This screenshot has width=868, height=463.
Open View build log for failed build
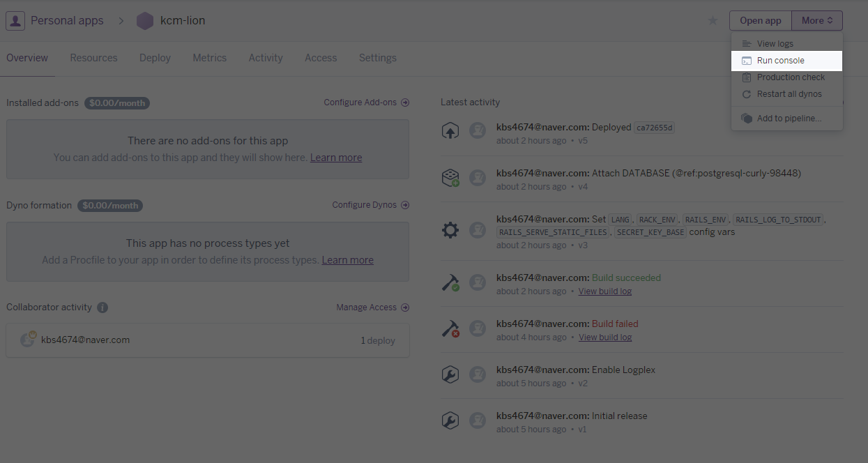[605, 337]
